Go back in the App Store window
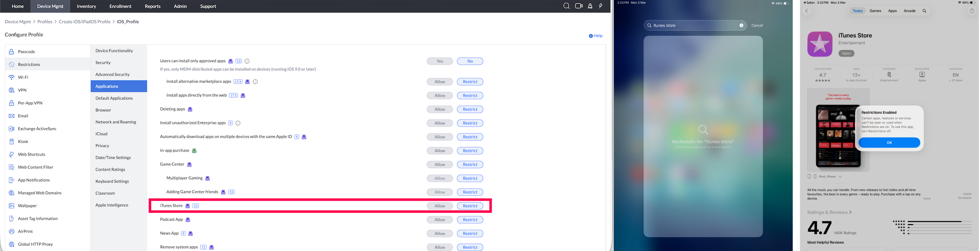980x251 pixels. click(x=806, y=11)
